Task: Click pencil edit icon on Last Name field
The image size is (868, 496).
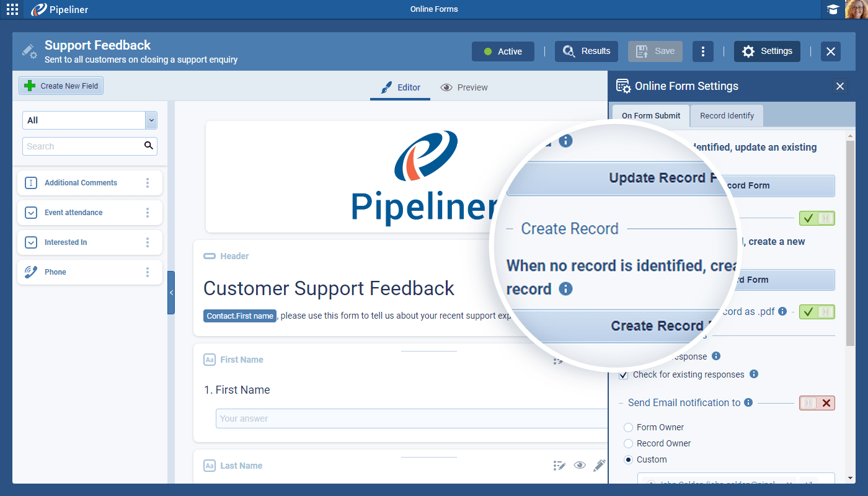Action: coord(599,465)
